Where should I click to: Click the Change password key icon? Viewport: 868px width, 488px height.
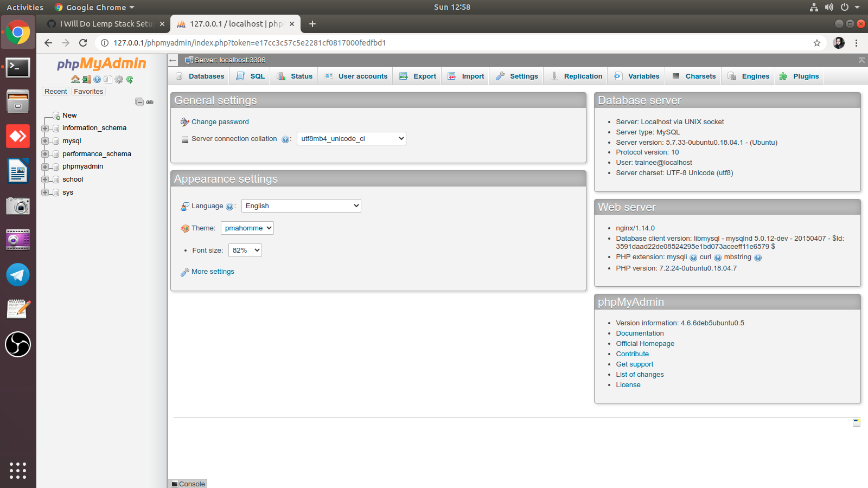[x=185, y=122]
